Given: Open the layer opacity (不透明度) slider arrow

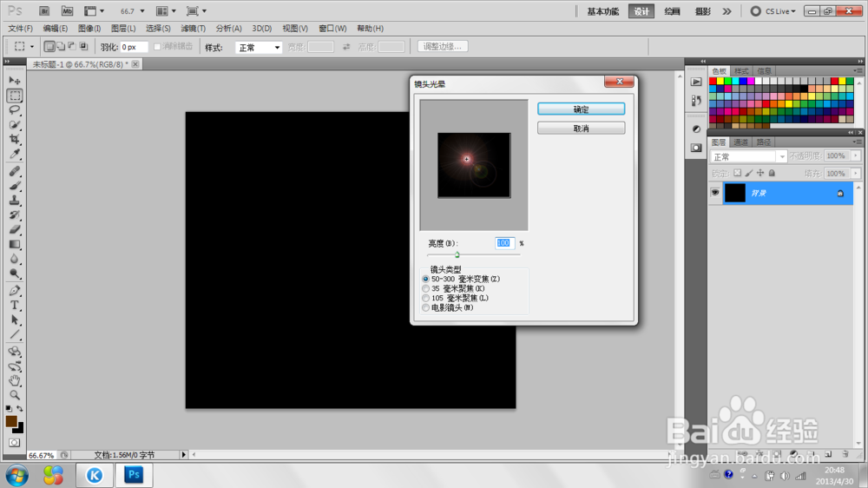Looking at the screenshot, I should click(856, 156).
